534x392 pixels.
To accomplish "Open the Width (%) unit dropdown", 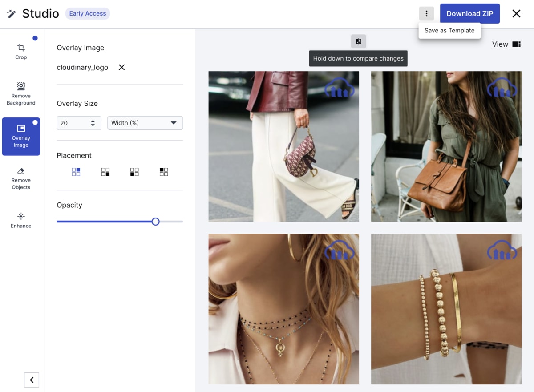I will [x=145, y=123].
